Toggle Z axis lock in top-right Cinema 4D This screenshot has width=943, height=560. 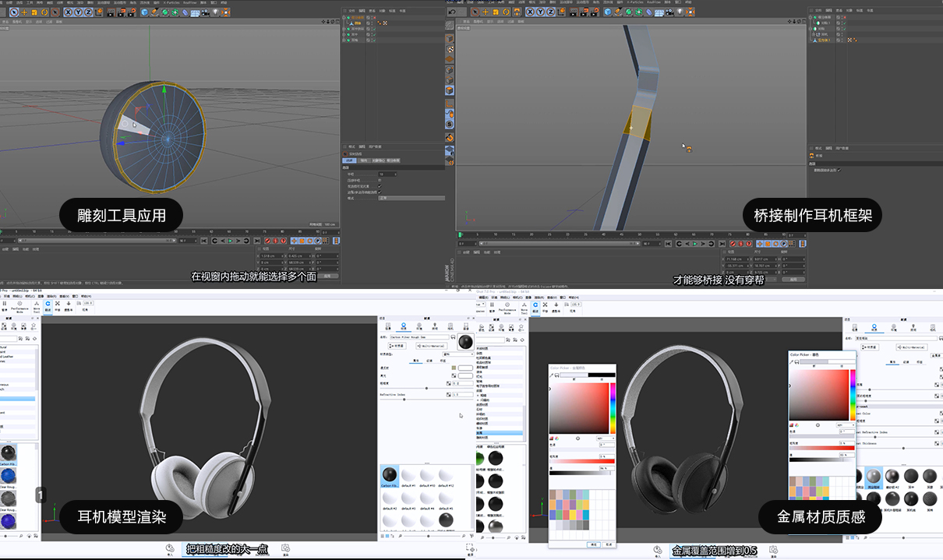(550, 12)
